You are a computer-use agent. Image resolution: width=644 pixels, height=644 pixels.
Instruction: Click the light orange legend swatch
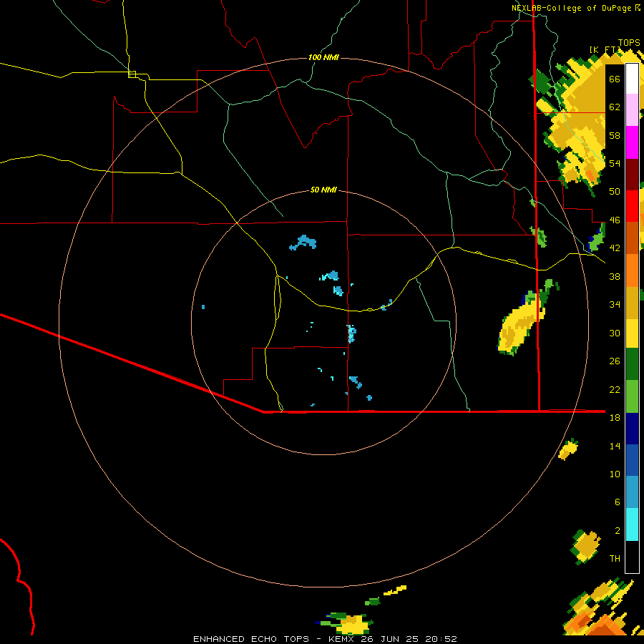click(632, 270)
